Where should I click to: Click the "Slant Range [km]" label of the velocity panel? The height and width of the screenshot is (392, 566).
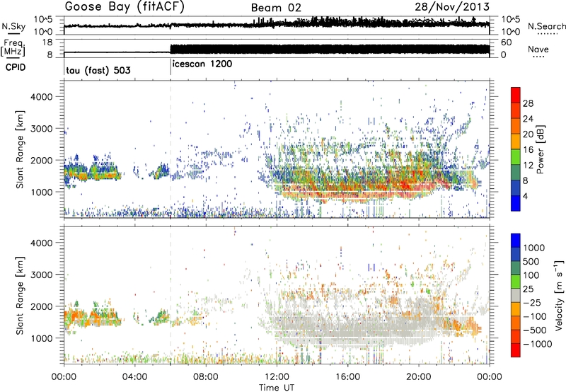point(20,295)
